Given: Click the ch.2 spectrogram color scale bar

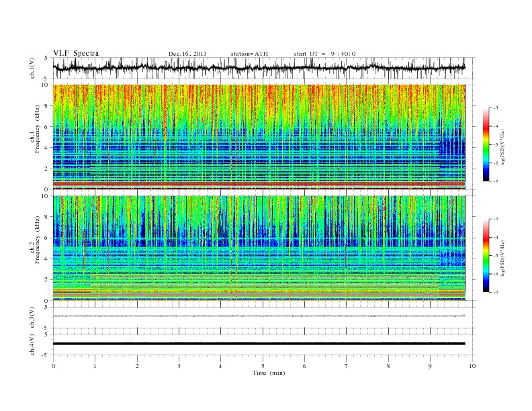Looking at the screenshot, I should coord(486,255).
